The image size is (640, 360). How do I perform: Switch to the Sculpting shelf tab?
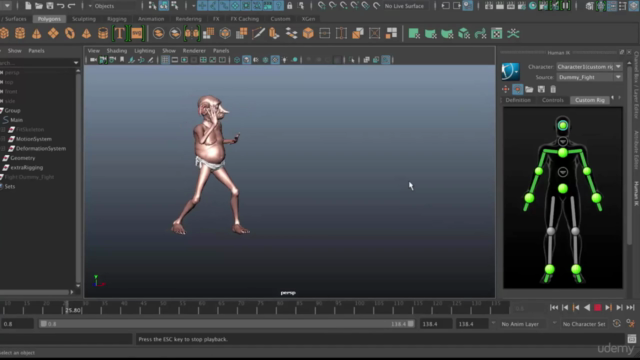pyautogui.click(x=84, y=19)
